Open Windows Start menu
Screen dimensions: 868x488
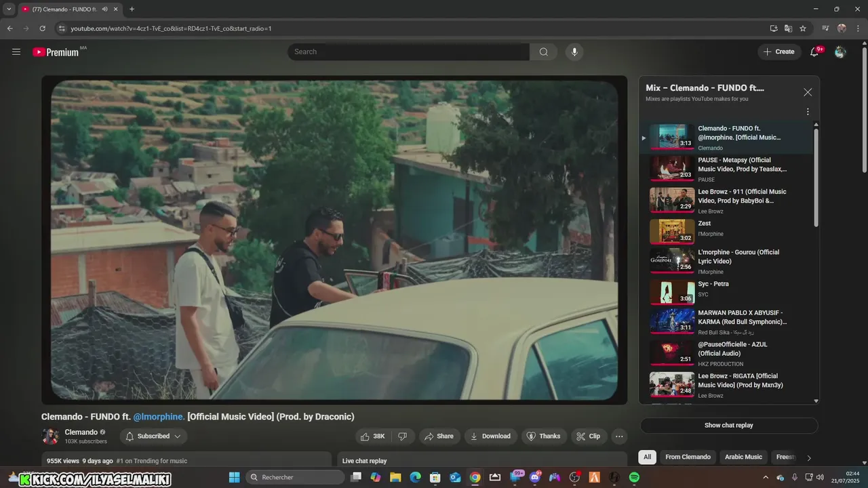[x=234, y=477]
